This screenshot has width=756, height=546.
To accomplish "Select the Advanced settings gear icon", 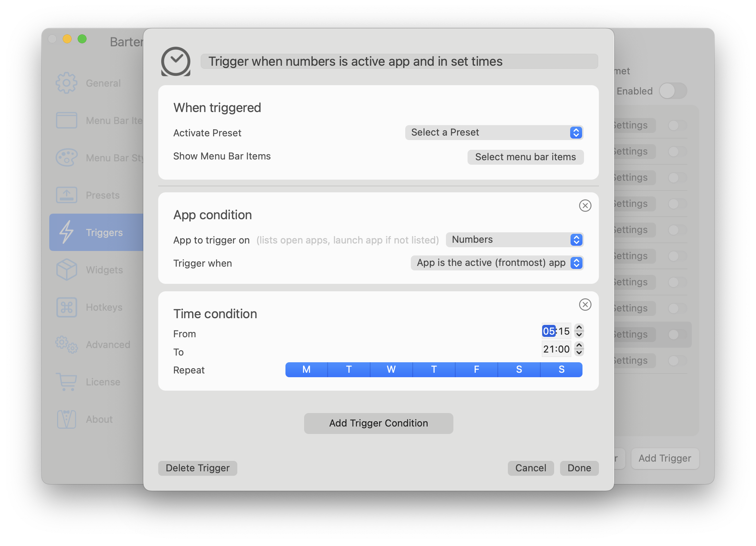I will click(x=66, y=344).
